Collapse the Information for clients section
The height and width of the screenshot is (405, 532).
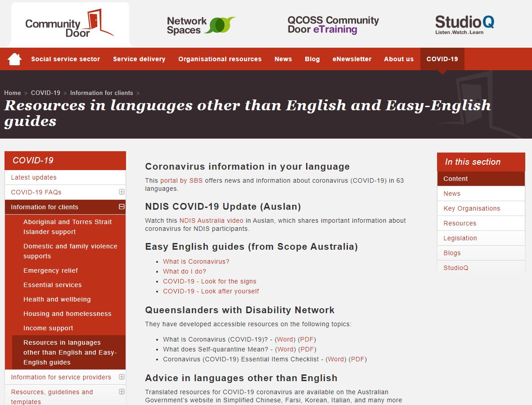pyautogui.click(x=122, y=207)
